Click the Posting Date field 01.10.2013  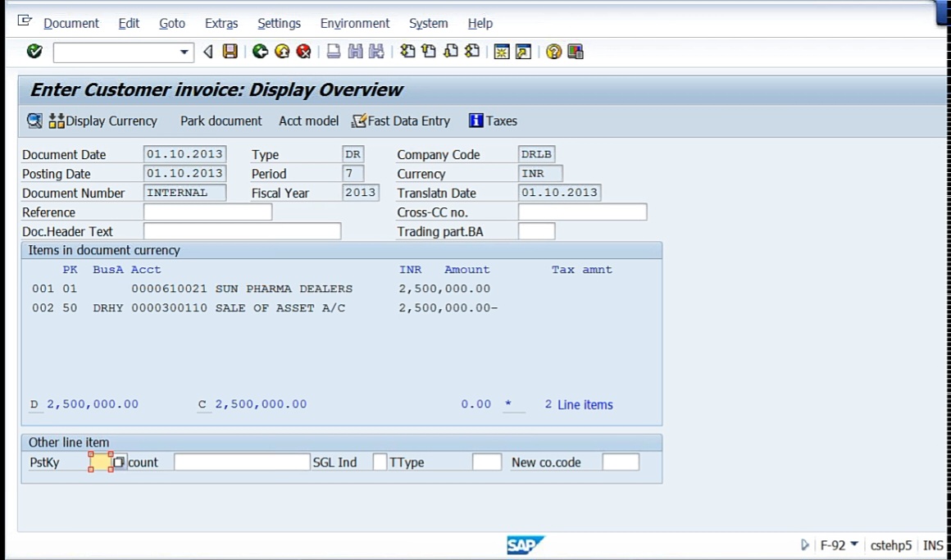[x=185, y=174]
